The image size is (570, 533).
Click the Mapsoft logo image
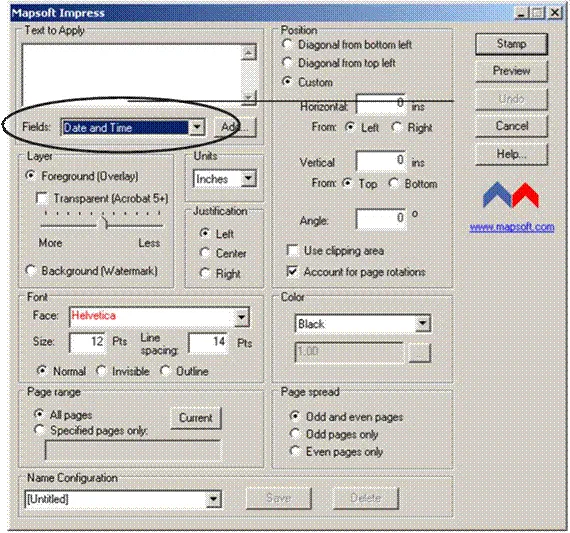tap(511, 195)
